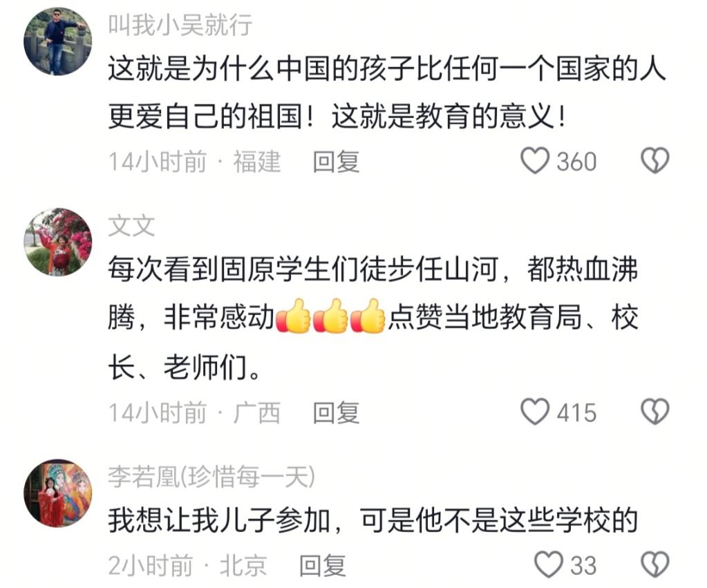
Task: Select the comment text about 教育的意义
Action: click(x=387, y=92)
